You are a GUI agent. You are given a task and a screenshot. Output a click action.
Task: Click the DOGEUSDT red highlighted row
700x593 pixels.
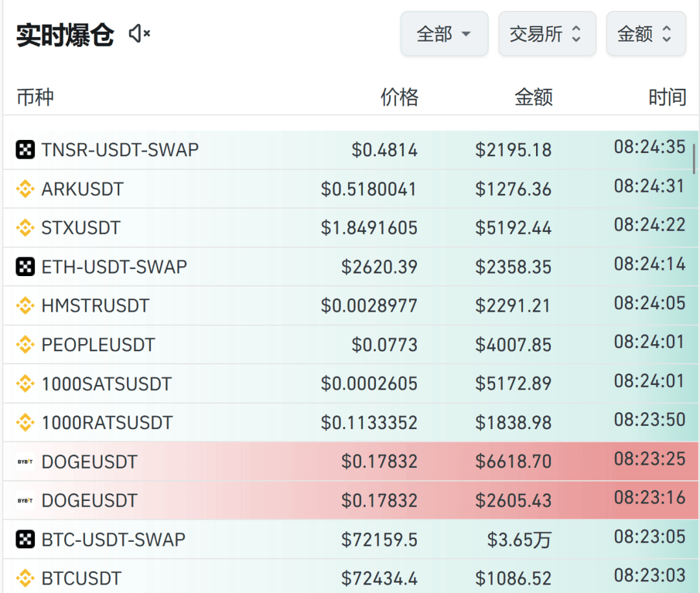tap(350, 461)
